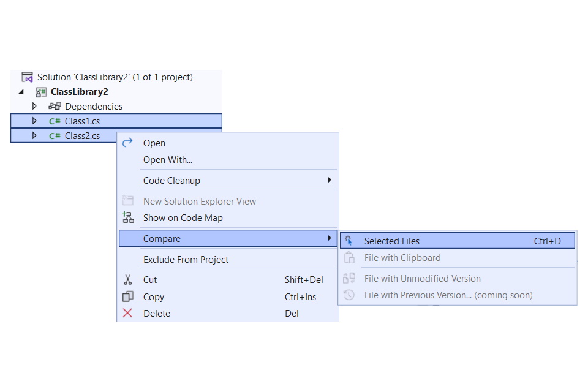The height and width of the screenshot is (392, 588).
Task: Click the Copy icon in the context menu
Action: coord(127,296)
